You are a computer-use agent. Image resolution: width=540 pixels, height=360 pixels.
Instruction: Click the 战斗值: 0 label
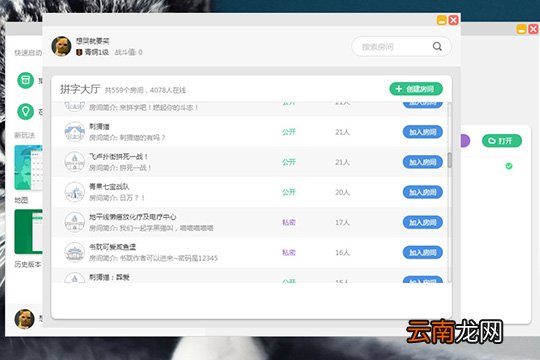click(128, 52)
